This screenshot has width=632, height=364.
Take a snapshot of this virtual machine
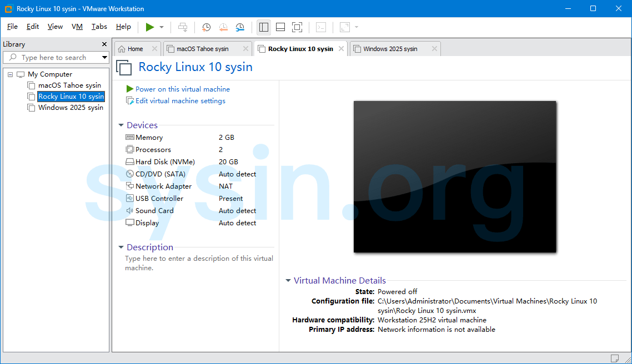coord(206,27)
